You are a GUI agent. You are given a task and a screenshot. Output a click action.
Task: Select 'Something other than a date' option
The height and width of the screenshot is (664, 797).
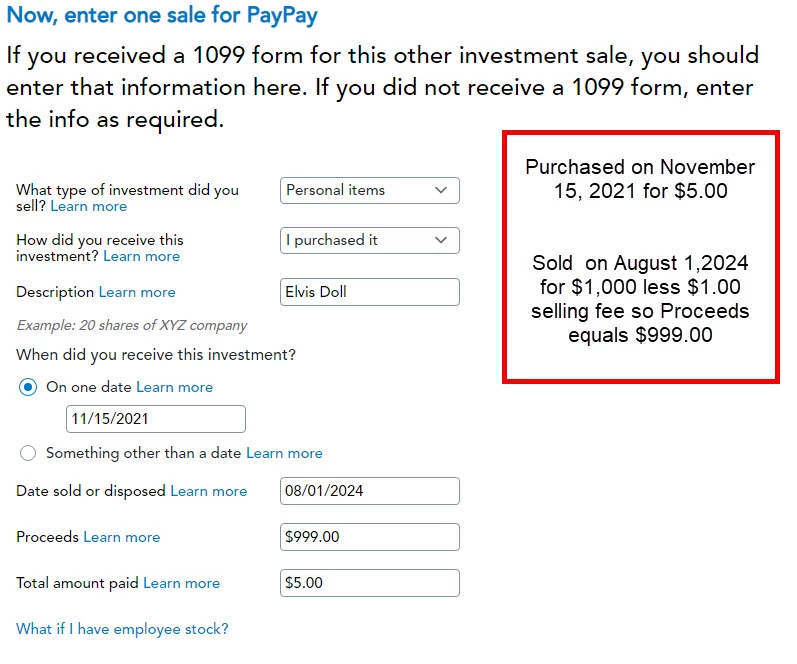pos(28,453)
